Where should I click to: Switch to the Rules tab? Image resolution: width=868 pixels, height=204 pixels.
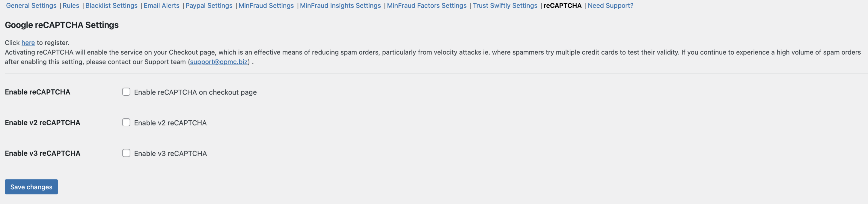coord(71,6)
